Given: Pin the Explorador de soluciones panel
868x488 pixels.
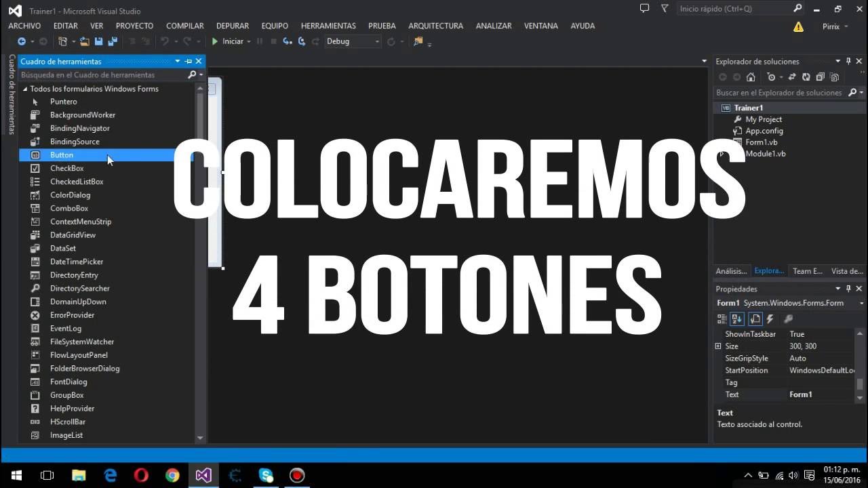Looking at the screenshot, I should pyautogui.click(x=848, y=61).
